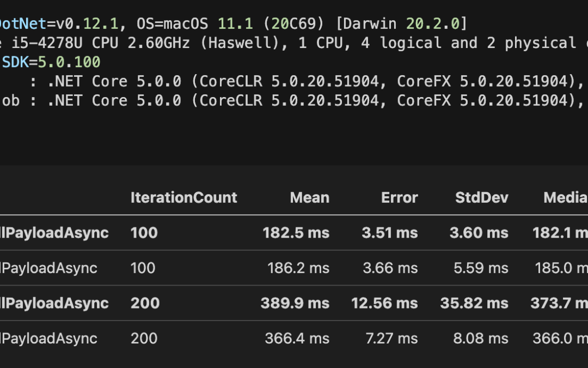Click the 5.59 ms StdDev cell
Screen dimensions: 588x368
coord(481,268)
